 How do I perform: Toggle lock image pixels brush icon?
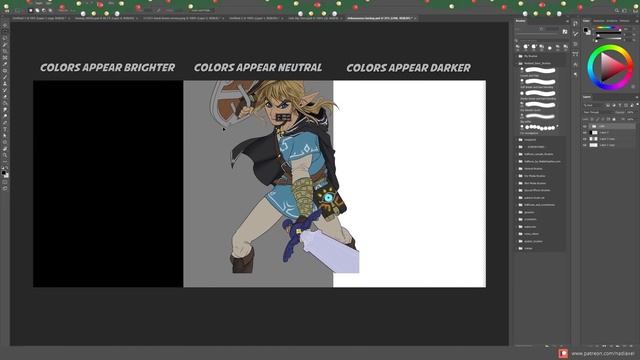[598, 119]
